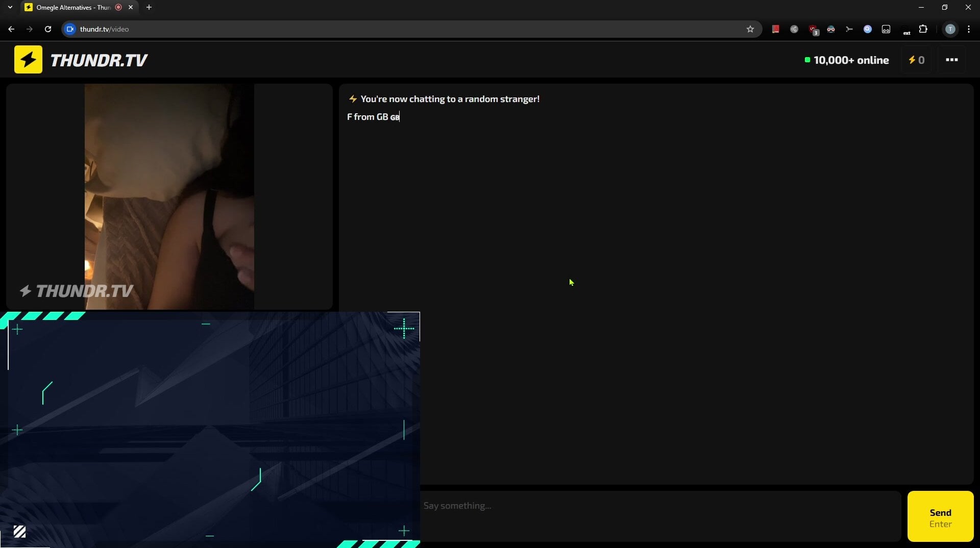Focus the 'Say something...' message input
Viewport: 980px width, 548px height.
pos(660,516)
